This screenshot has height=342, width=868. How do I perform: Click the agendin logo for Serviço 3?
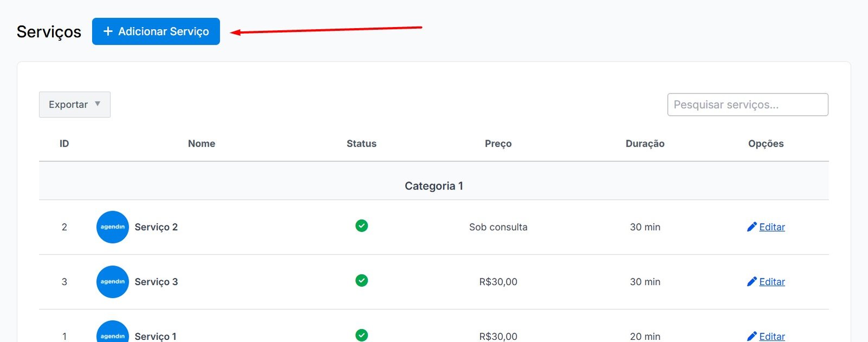(x=112, y=282)
